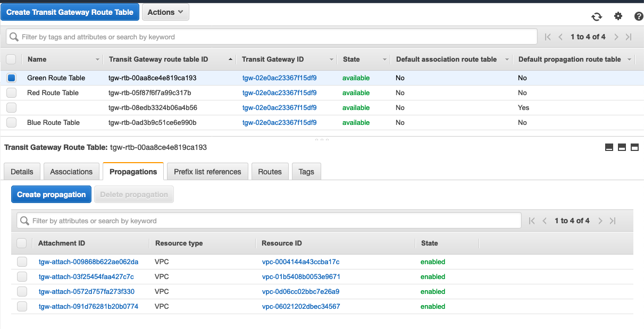Open the Routes tab

click(270, 172)
